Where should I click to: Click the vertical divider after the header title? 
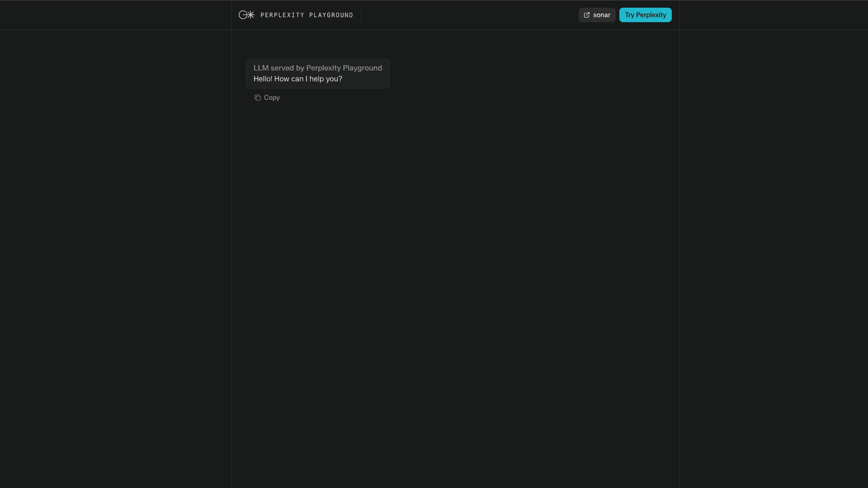361,15
